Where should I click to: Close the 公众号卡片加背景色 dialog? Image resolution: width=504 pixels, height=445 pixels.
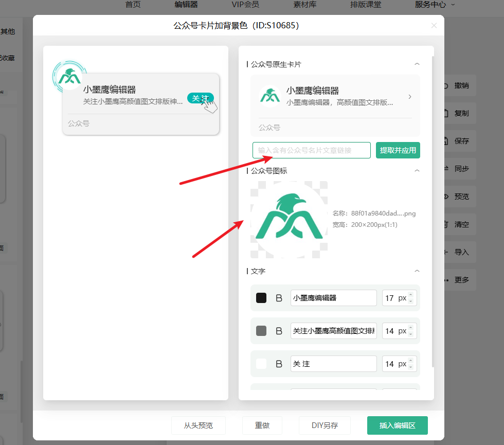[434, 25]
